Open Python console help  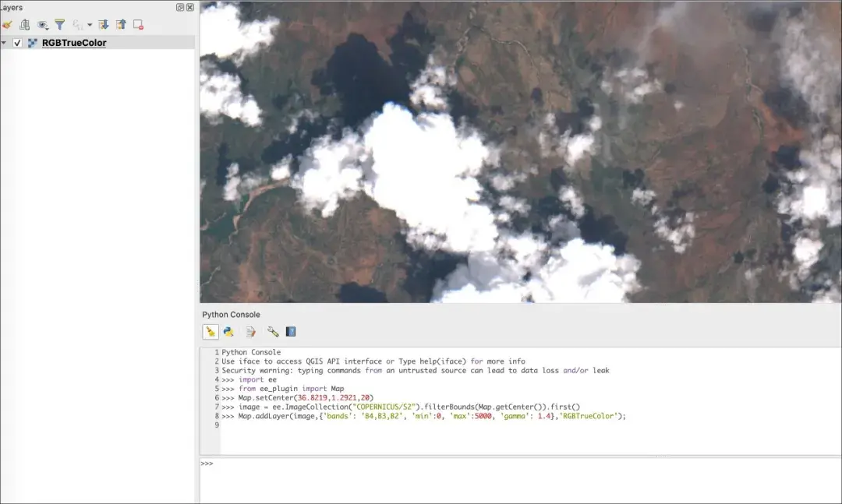tap(290, 331)
